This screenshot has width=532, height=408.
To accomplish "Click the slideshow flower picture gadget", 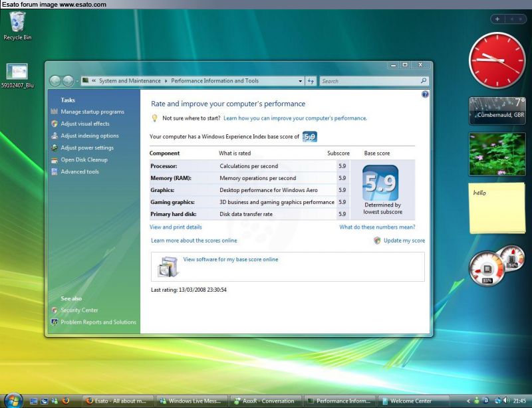I will 497,154.
